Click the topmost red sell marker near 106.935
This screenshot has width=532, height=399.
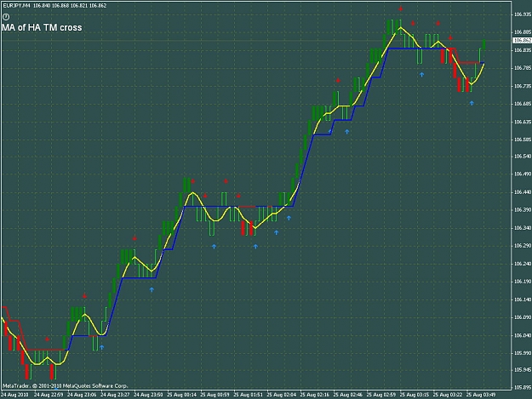[401, 9]
